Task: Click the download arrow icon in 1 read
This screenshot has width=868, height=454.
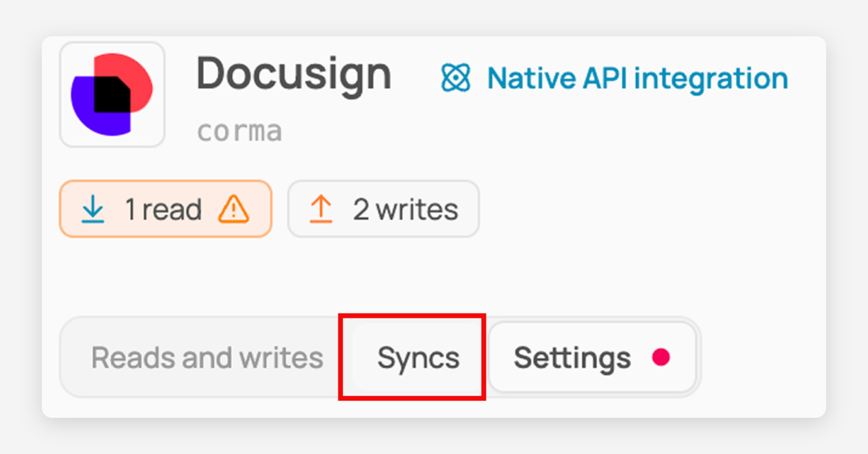Action: 93,209
